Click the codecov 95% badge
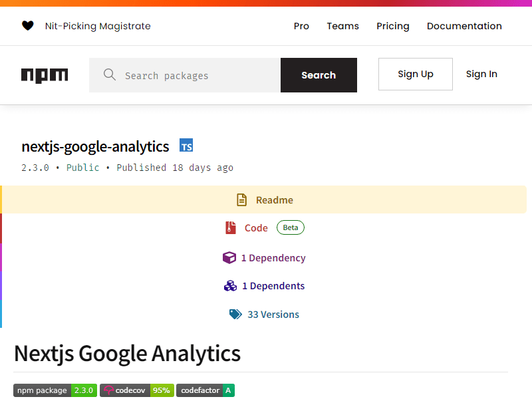This screenshot has height=399, width=532. [x=137, y=390]
